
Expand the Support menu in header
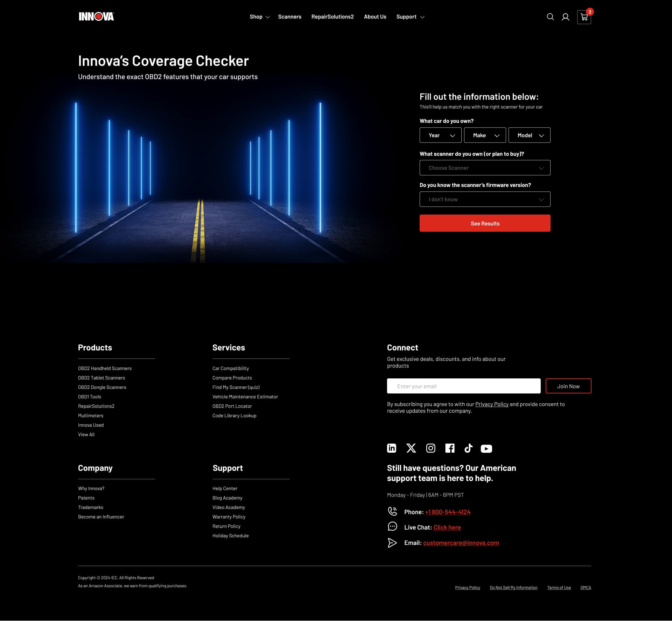[410, 17]
